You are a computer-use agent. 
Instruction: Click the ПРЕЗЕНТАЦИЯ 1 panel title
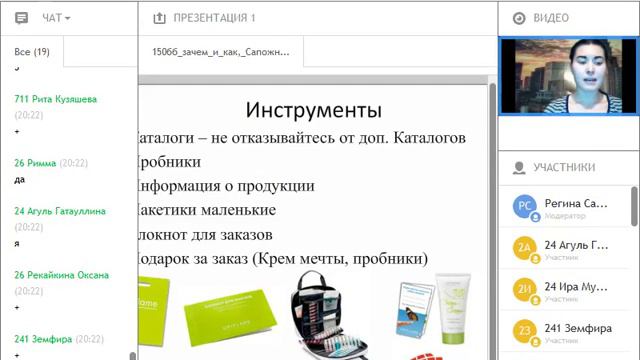coord(214,18)
